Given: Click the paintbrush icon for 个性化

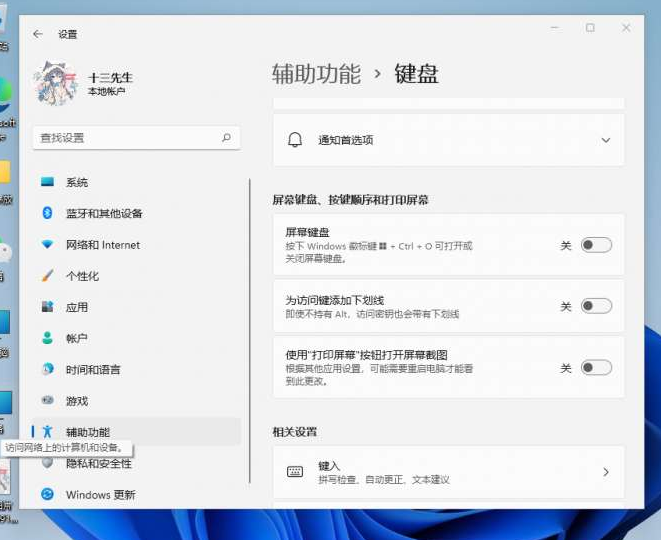Looking at the screenshot, I should tap(47, 276).
